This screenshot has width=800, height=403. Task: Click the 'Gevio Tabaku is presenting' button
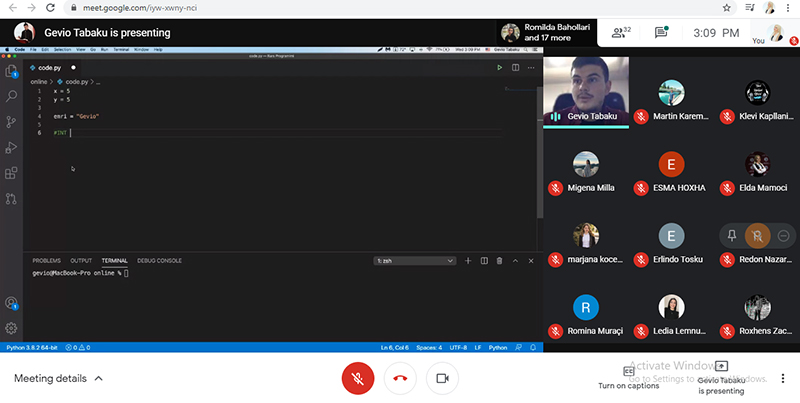click(x=721, y=378)
